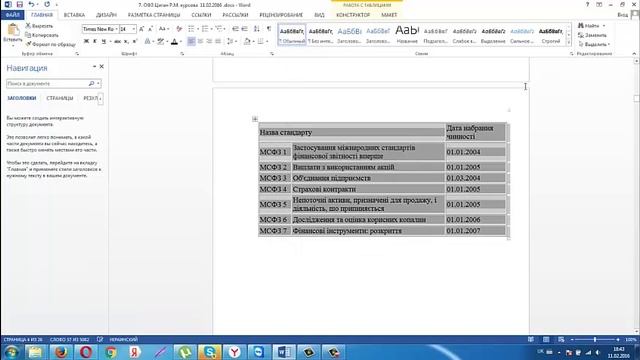This screenshot has height=360, width=640.
Task: Align text right button
Action: pos(209,41)
